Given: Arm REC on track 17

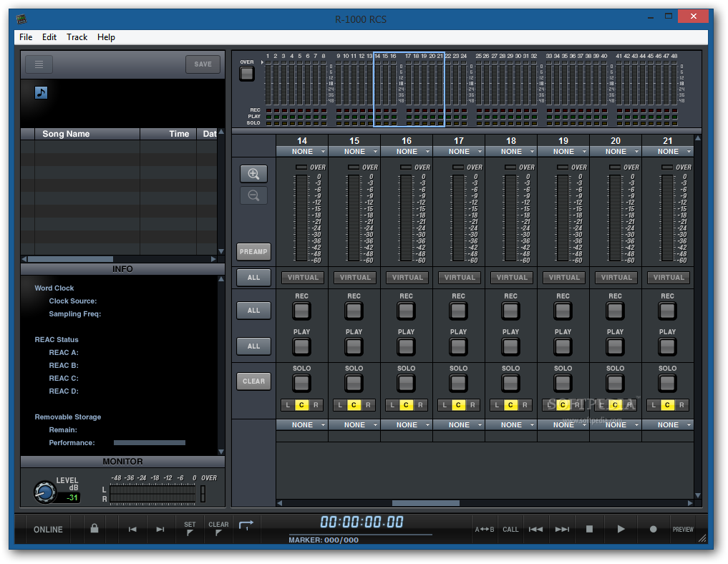Looking at the screenshot, I should (458, 311).
